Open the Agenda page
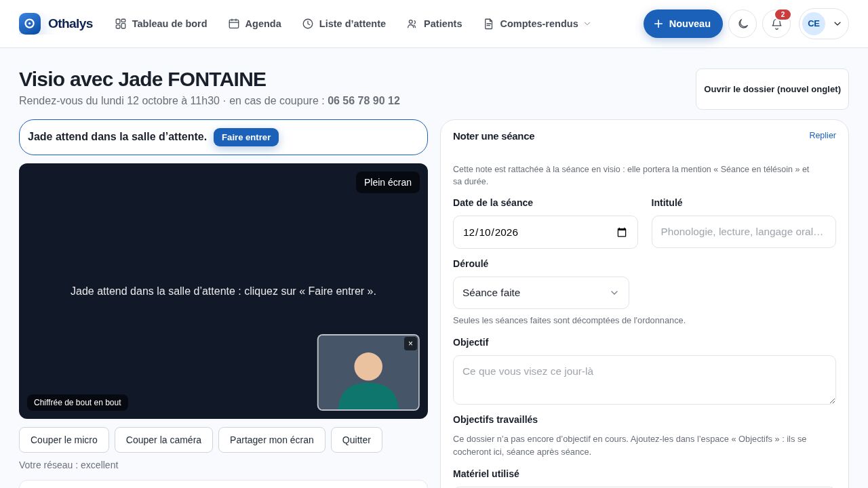The image size is (868, 488). pos(255,24)
